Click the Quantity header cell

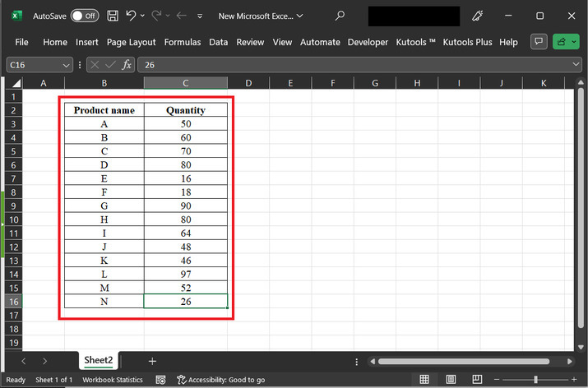186,110
